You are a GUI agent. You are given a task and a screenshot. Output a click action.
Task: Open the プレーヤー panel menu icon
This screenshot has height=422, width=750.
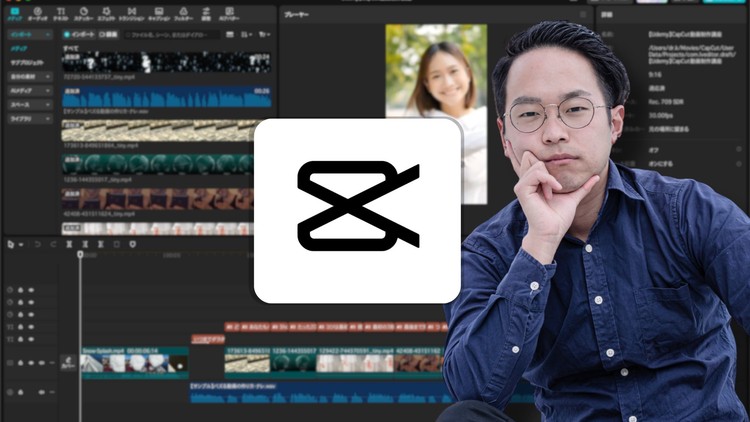[x=583, y=15]
